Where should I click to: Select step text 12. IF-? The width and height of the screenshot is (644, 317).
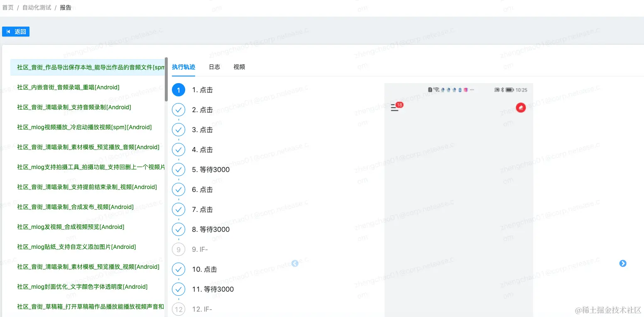coord(202,309)
